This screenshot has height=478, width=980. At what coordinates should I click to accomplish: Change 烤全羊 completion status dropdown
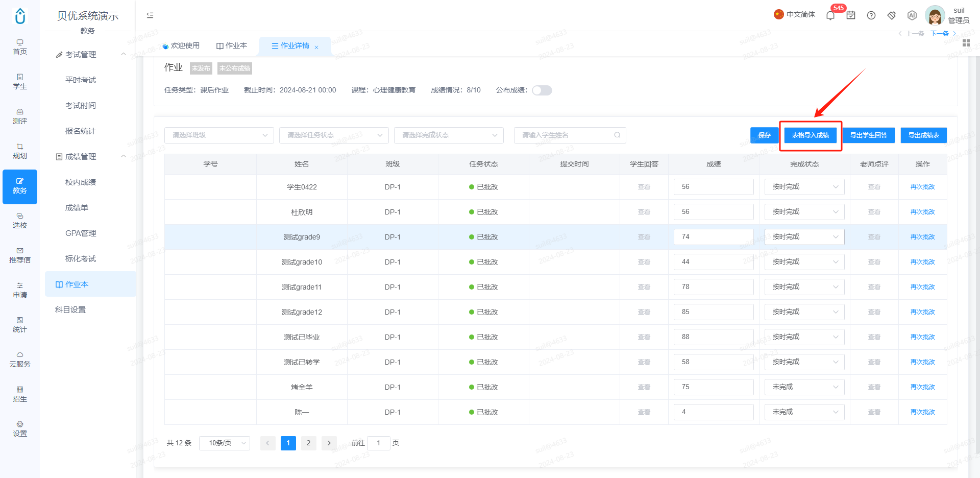804,387
